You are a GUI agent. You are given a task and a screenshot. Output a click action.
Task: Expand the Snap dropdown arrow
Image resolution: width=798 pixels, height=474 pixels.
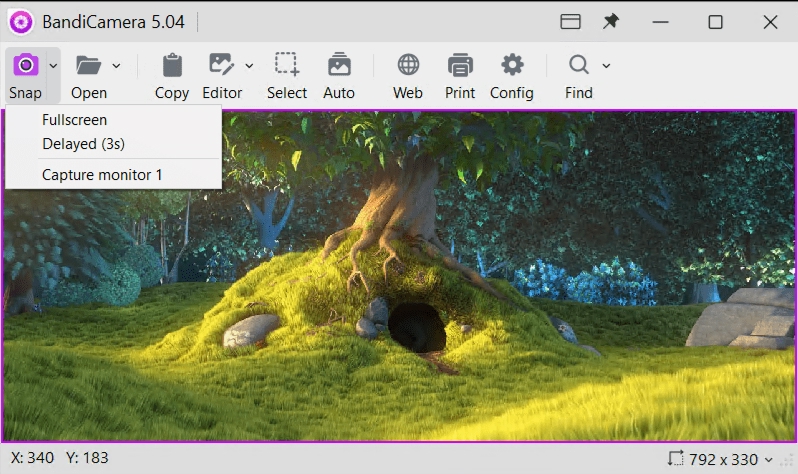pyautogui.click(x=53, y=66)
